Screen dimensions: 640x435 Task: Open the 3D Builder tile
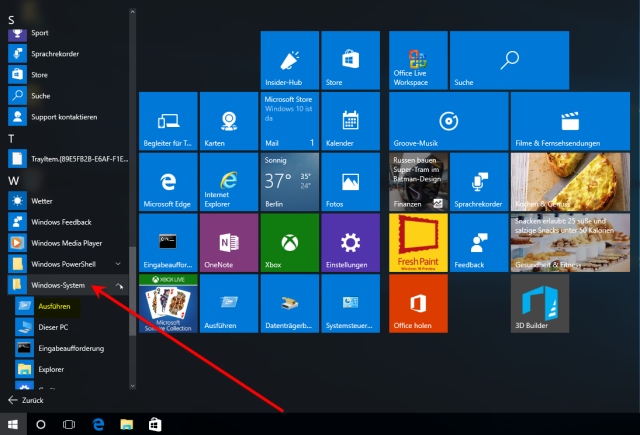539,305
